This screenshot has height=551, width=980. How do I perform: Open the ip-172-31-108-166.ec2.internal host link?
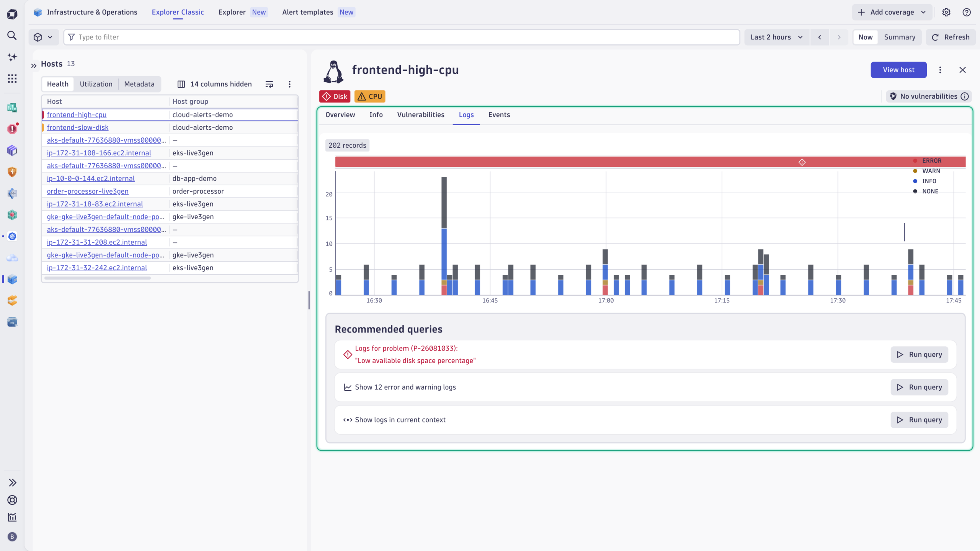point(99,153)
